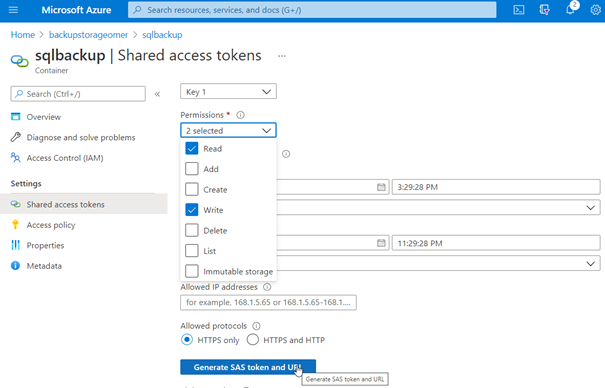The image size is (605, 388).
Task: Click the sqlbackup container icon
Action: click(x=19, y=61)
